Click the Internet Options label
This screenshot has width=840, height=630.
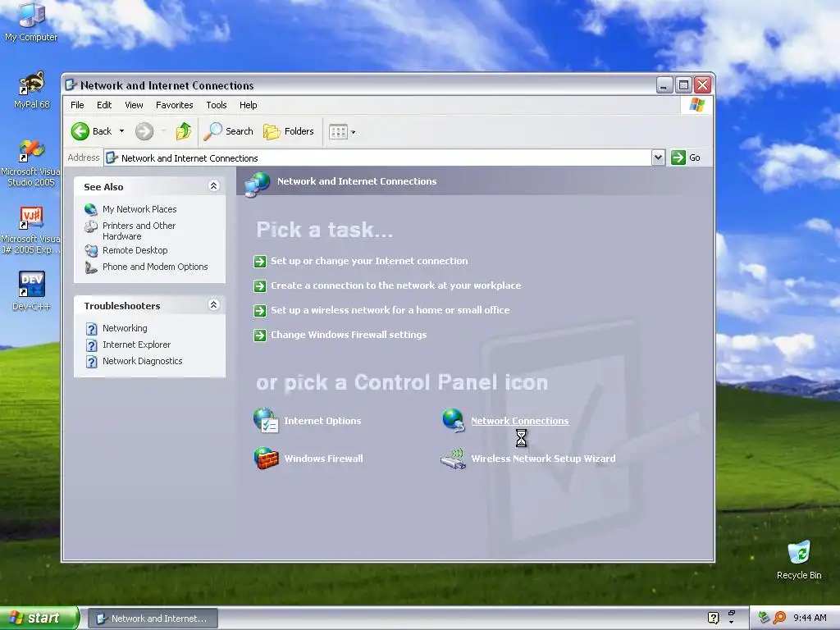[322, 421]
